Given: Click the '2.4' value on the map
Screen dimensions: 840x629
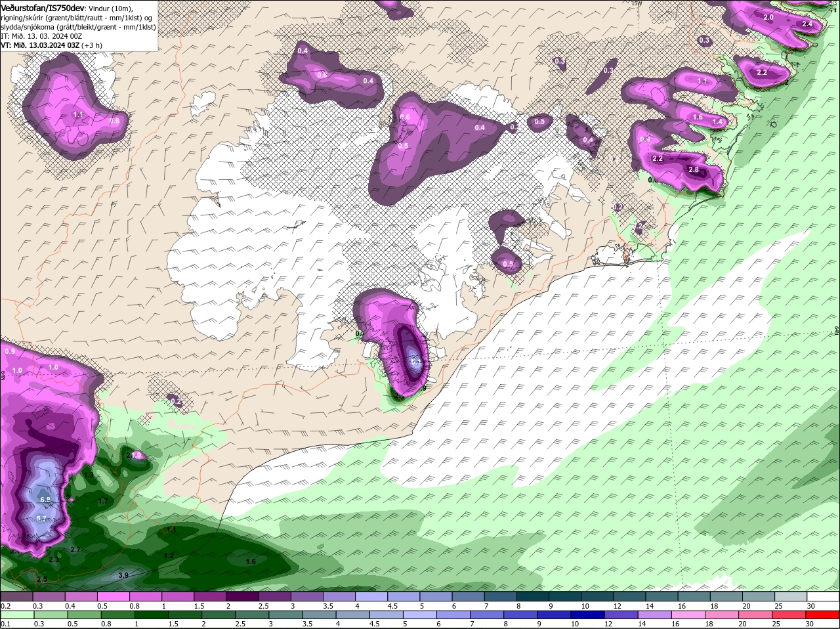Looking at the screenshot, I should point(807,24).
